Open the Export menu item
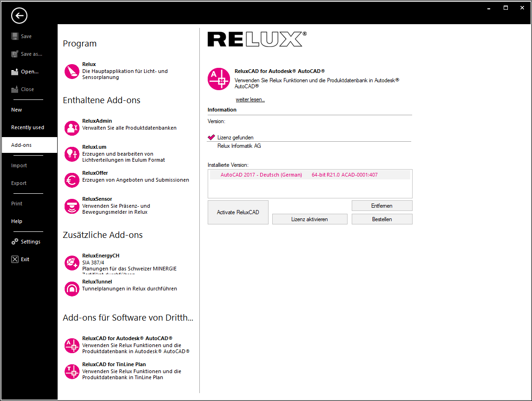This screenshot has width=532, height=401. (19, 183)
